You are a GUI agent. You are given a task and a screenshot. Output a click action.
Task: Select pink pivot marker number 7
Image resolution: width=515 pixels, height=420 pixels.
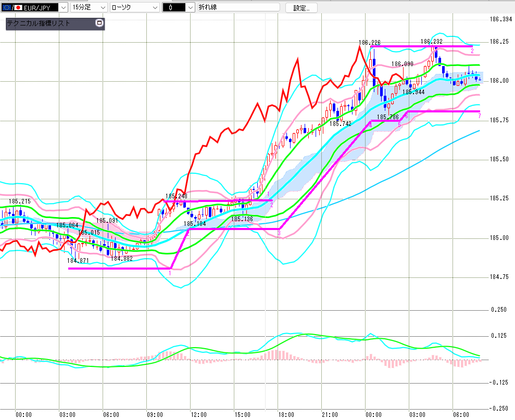(479, 116)
